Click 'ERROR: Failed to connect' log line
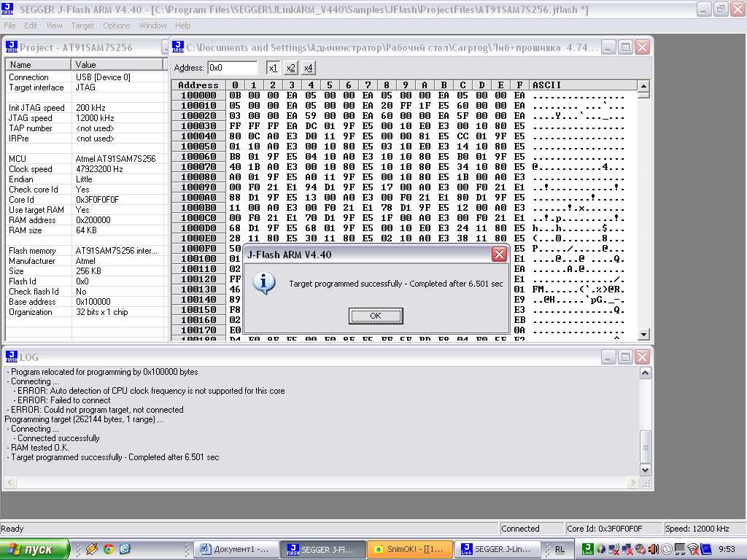 pos(64,400)
